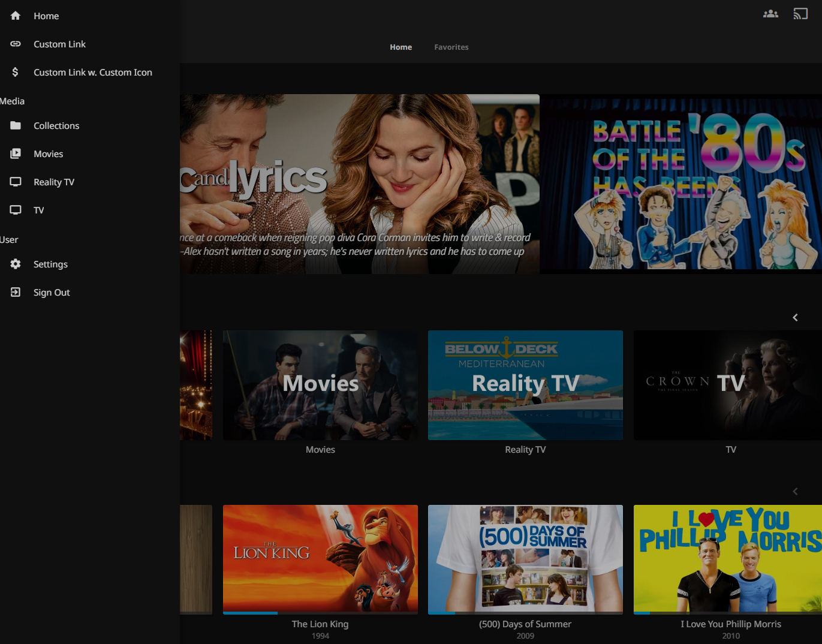The image size is (822, 644).
Task: Click the Cast to device icon
Action: [x=800, y=14]
